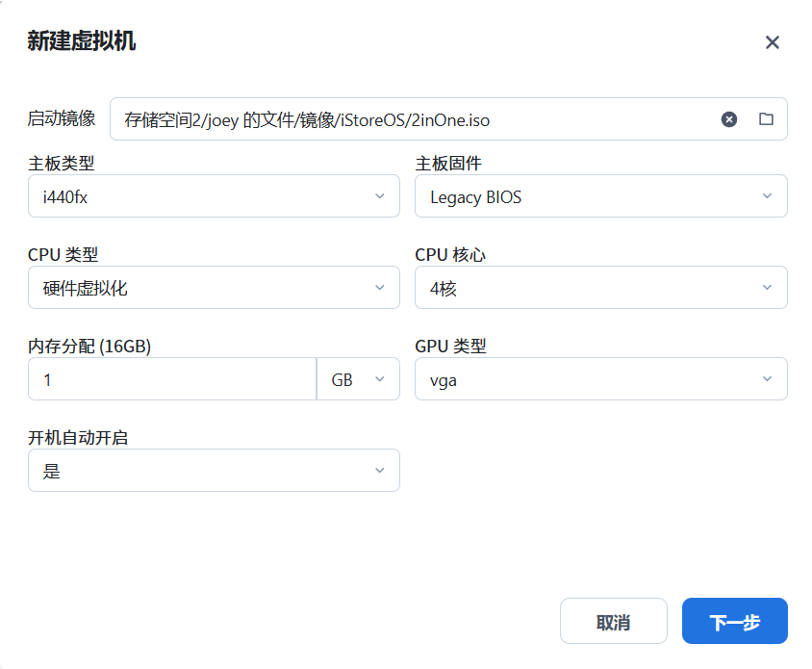Clear the boot image path
The width and height of the screenshot is (812, 669).
coord(728,119)
